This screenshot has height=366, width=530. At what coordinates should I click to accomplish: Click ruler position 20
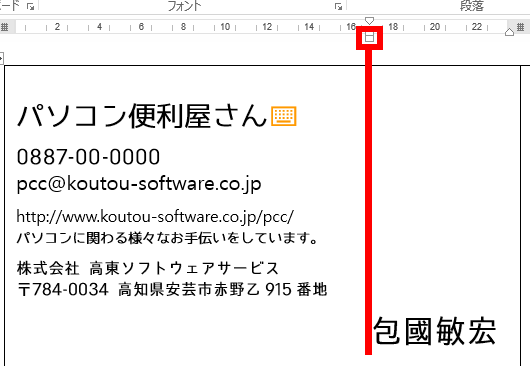coord(435,27)
